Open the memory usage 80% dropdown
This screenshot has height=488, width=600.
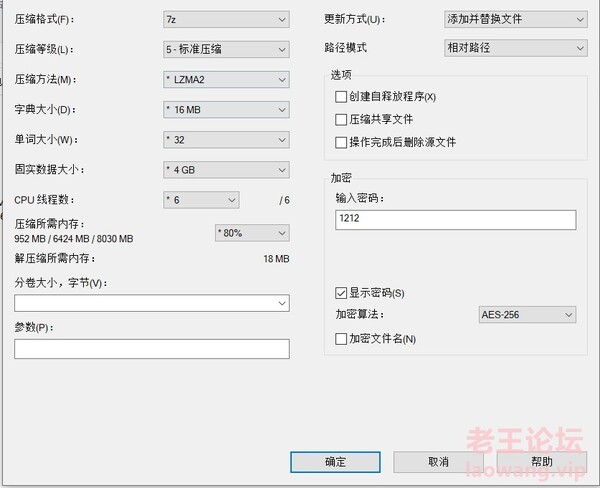coord(252,233)
